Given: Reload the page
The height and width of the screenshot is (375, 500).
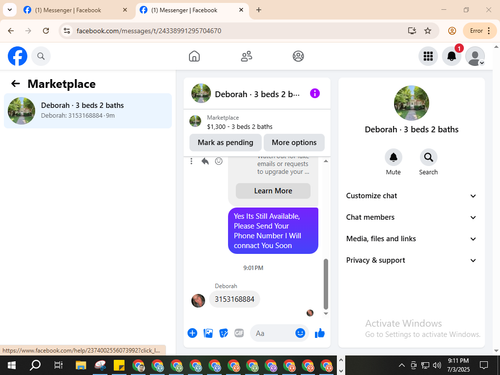Looking at the screenshot, I should point(46,31).
